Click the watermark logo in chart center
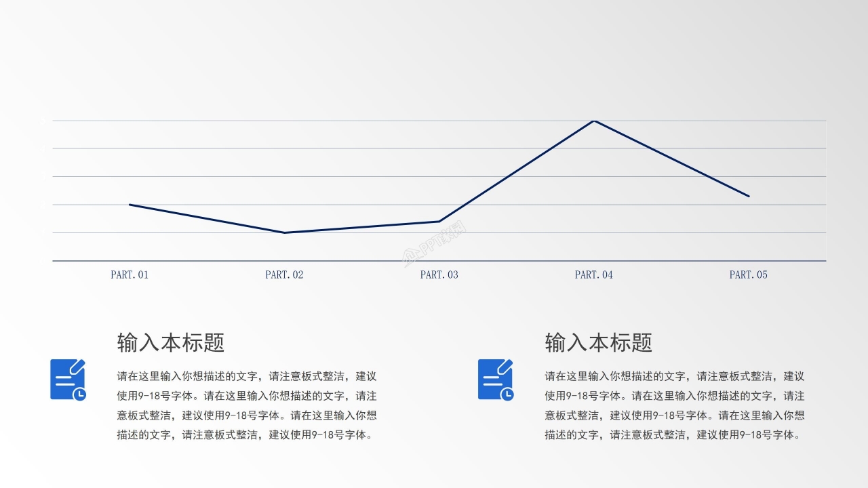Image resolution: width=868 pixels, height=488 pixels. point(435,243)
